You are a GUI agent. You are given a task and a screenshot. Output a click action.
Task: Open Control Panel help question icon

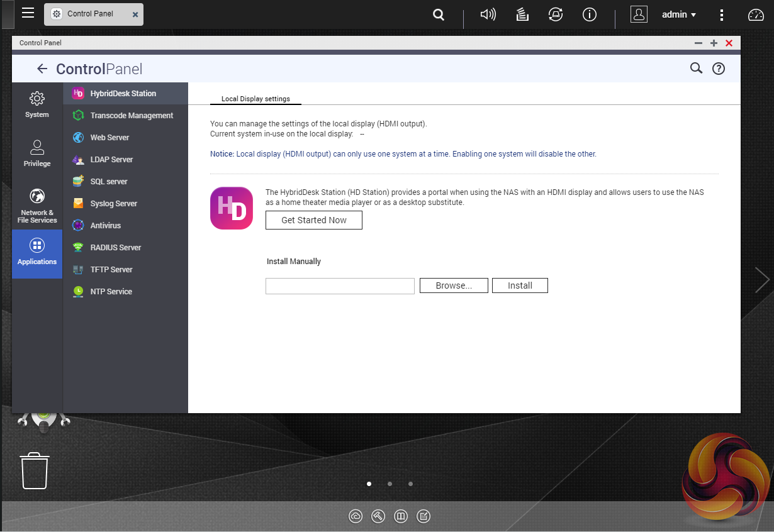719,69
